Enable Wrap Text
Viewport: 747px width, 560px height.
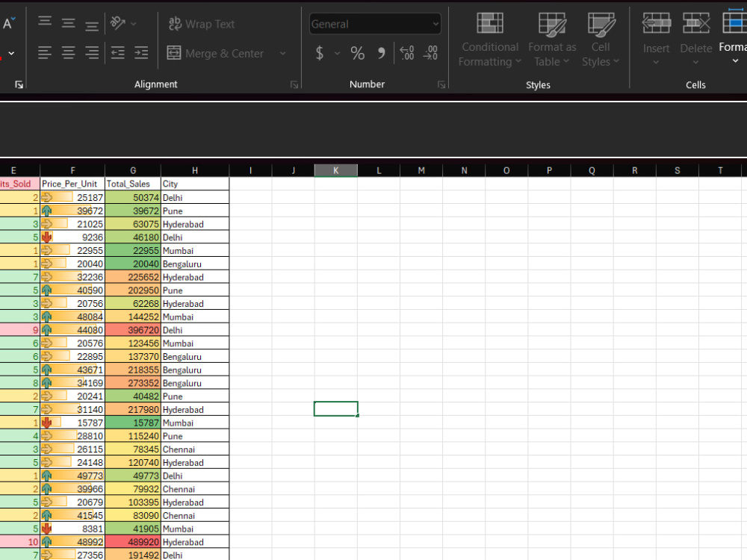point(202,24)
